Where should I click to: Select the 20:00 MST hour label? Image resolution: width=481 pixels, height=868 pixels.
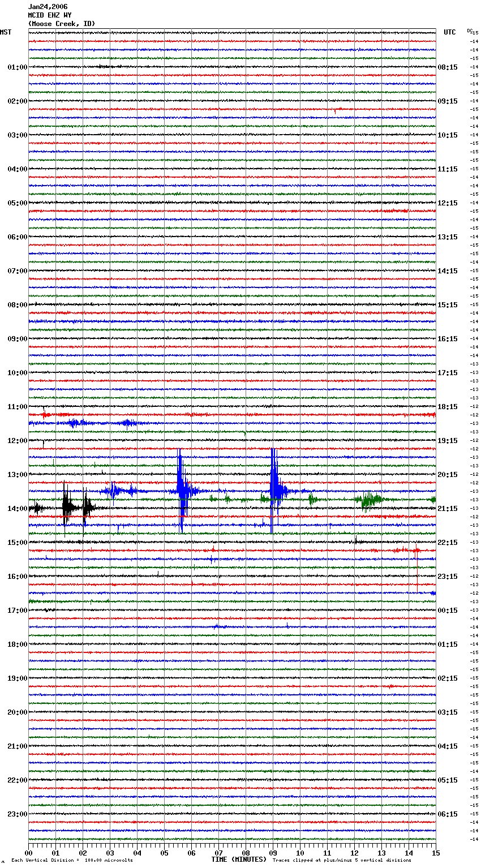[x=18, y=712]
